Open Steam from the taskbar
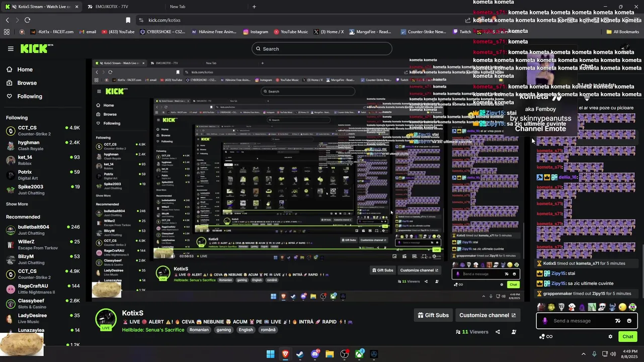This screenshot has height=362, width=644. click(x=300, y=354)
